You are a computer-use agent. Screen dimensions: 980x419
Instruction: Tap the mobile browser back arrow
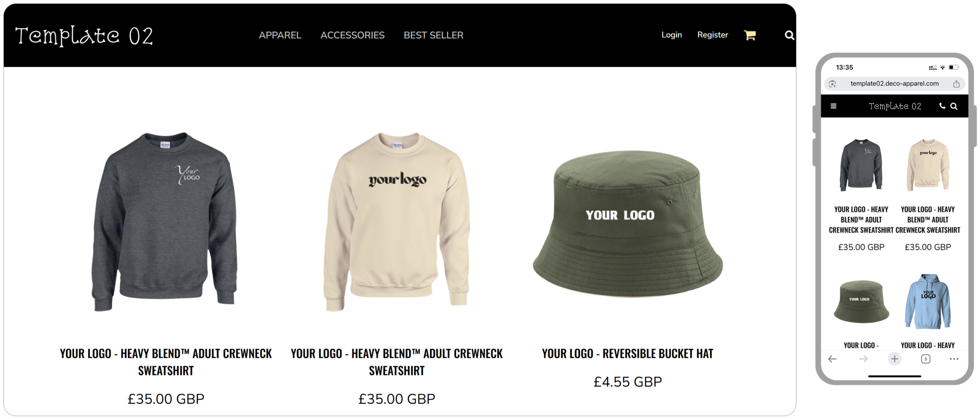(833, 359)
